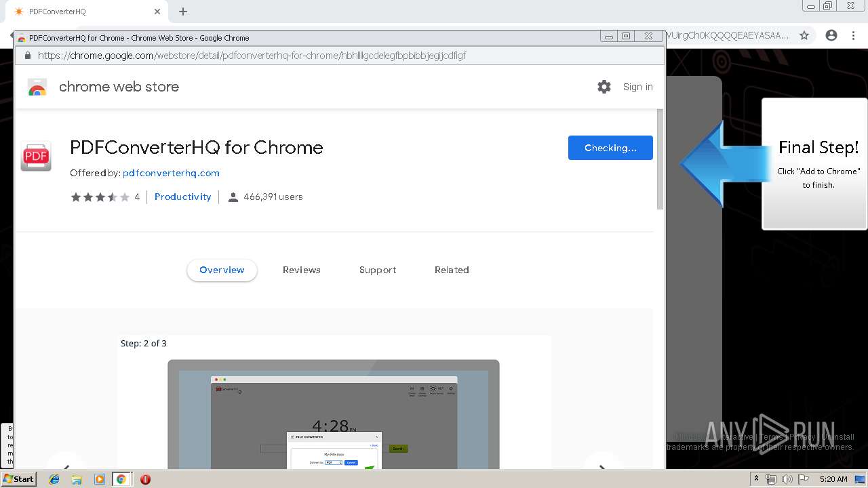Image resolution: width=868 pixels, height=488 pixels.
Task: Open profile avatar icon in background Chrome
Action: [831, 35]
